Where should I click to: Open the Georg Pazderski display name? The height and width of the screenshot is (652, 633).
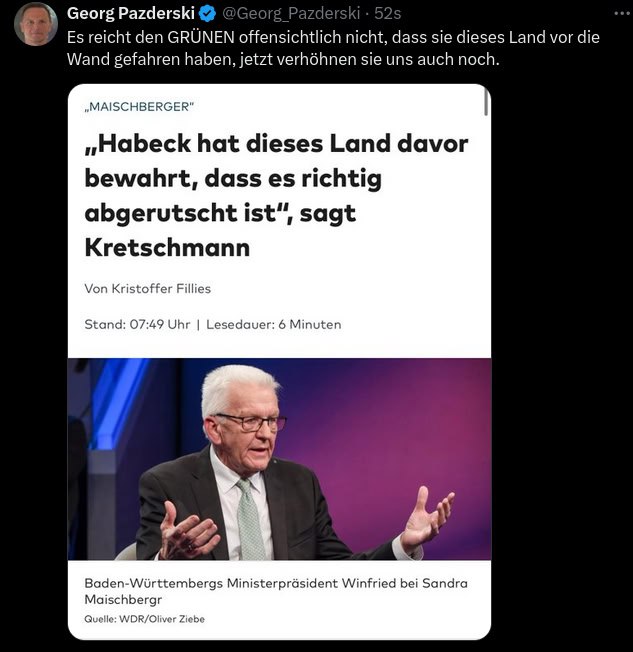(131, 13)
